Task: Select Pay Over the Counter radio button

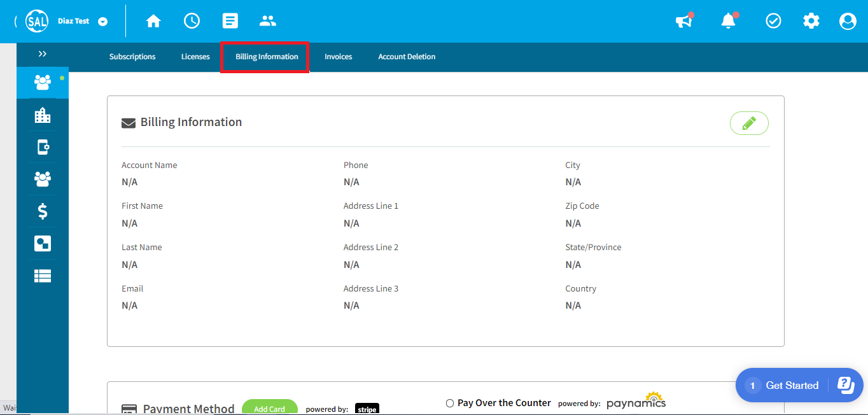Action: tap(450, 403)
